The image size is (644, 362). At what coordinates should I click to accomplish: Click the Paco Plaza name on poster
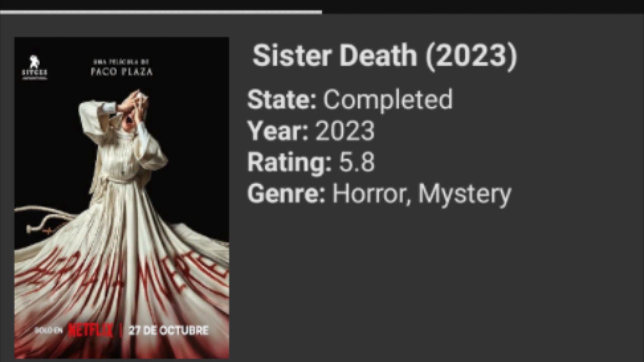121,72
